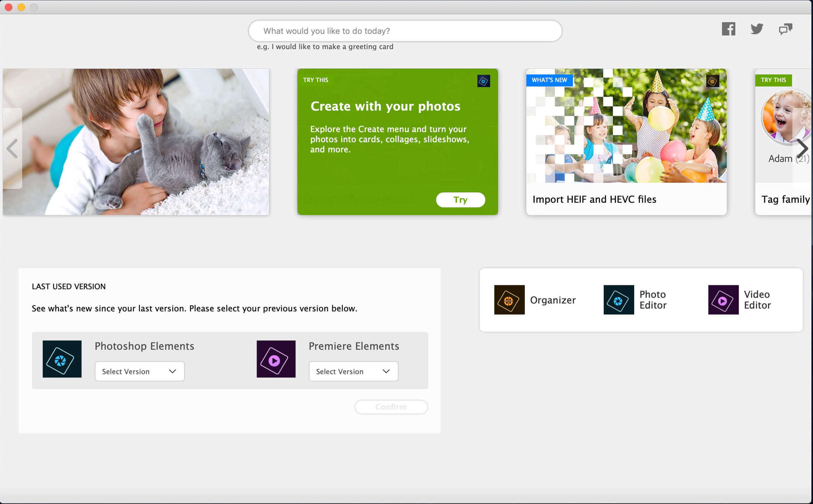Click Photoshop Elements icon in Last Used Version
The image size is (813, 504).
(62, 359)
